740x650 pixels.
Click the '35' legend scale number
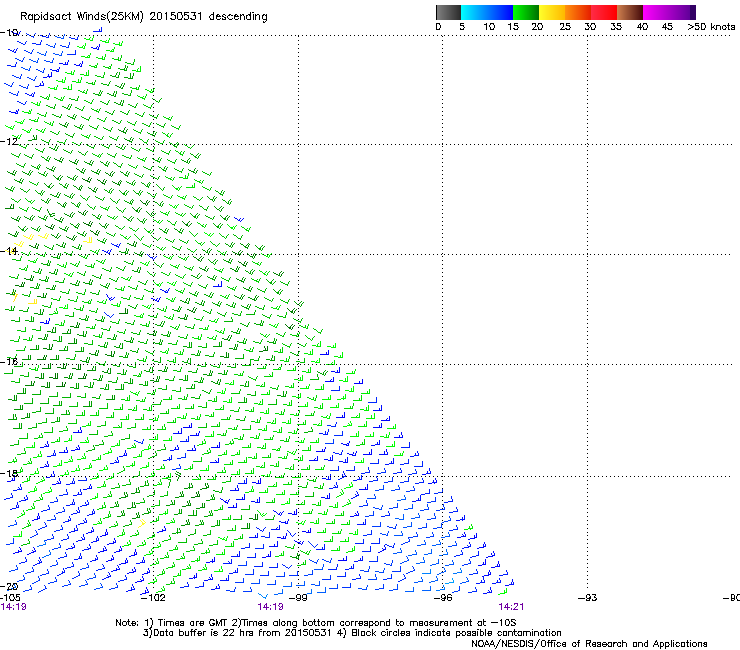coord(616,27)
